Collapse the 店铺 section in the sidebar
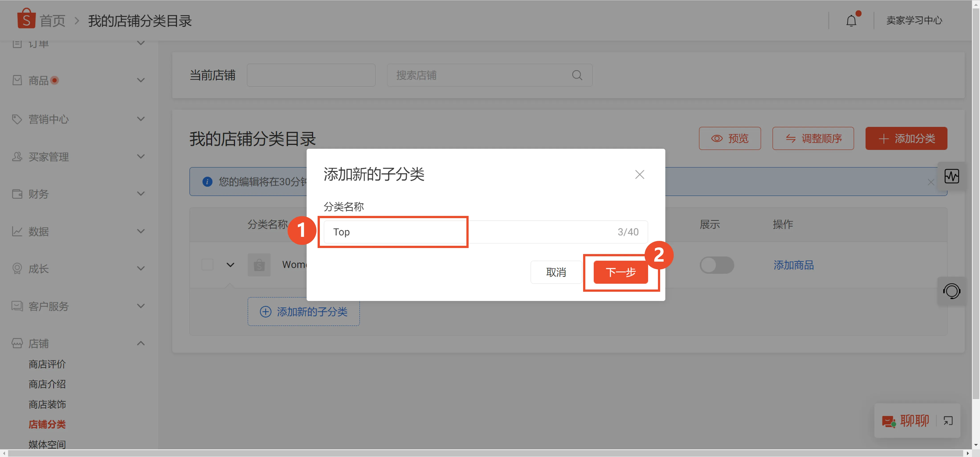This screenshot has height=457, width=980. point(141,343)
